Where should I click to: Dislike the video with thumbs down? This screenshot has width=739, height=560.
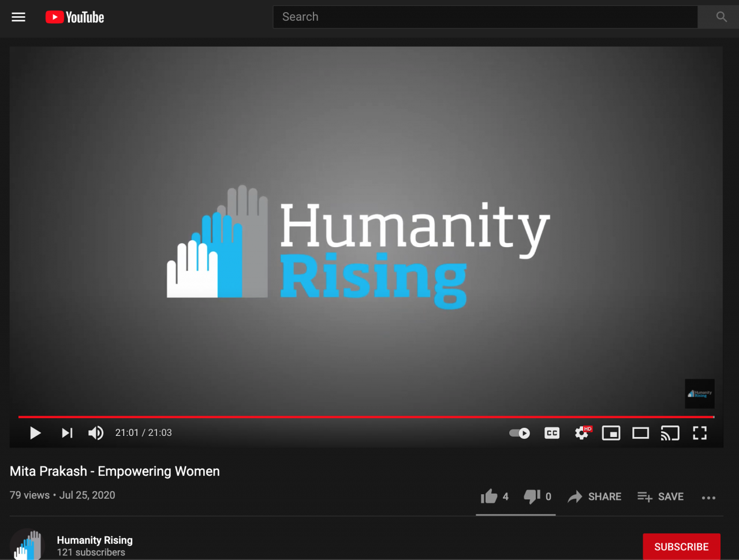538,496
